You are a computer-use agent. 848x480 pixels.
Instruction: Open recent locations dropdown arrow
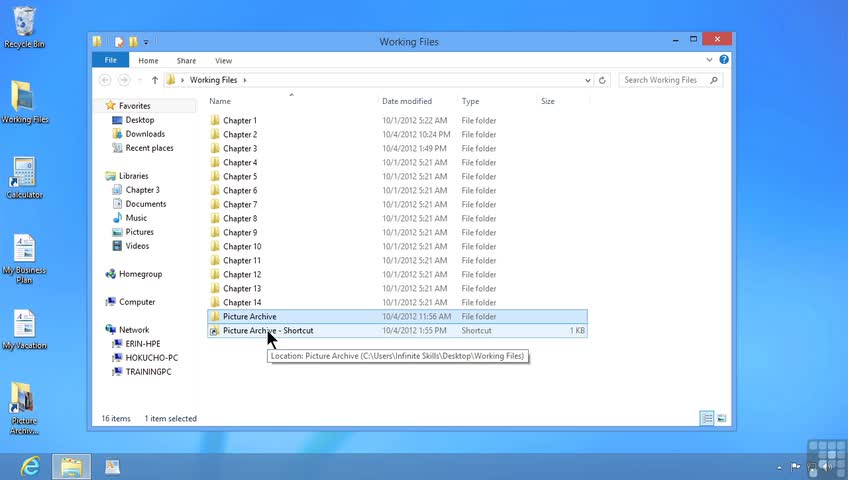(x=140, y=80)
